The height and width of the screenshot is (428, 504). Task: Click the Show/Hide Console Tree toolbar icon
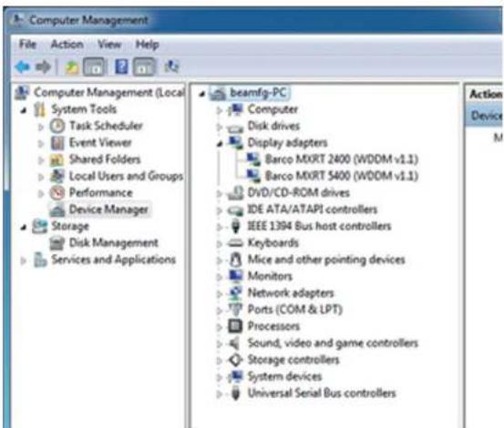(x=94, y=66)
